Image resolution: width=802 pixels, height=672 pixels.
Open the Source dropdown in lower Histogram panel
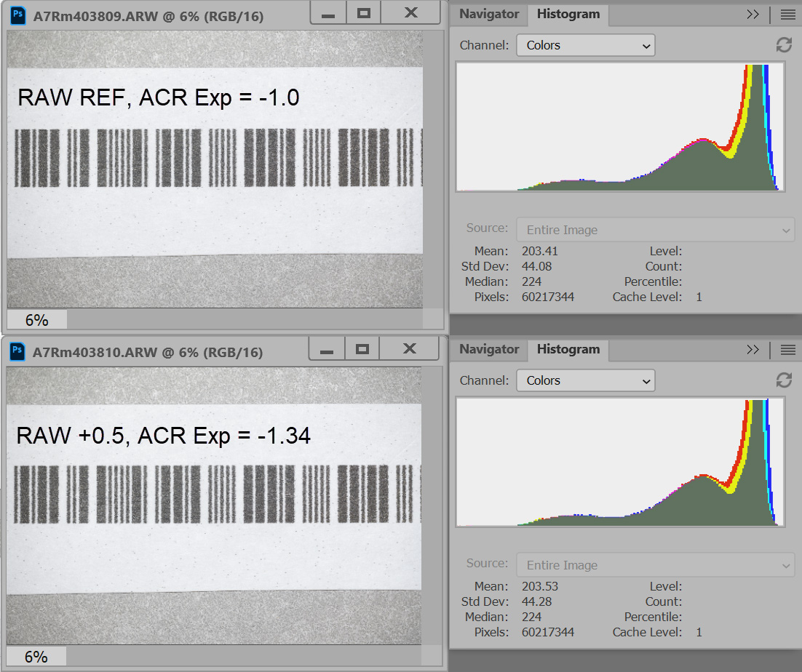(655, 564)
